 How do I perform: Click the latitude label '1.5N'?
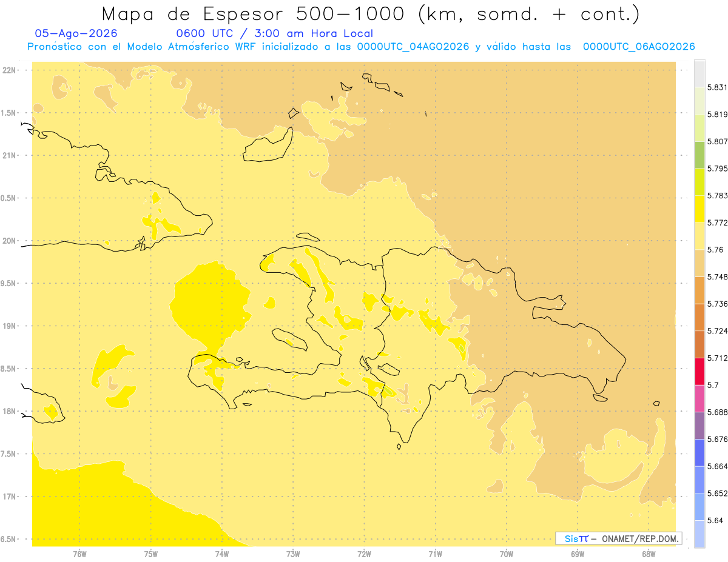[x=8, y=113]
